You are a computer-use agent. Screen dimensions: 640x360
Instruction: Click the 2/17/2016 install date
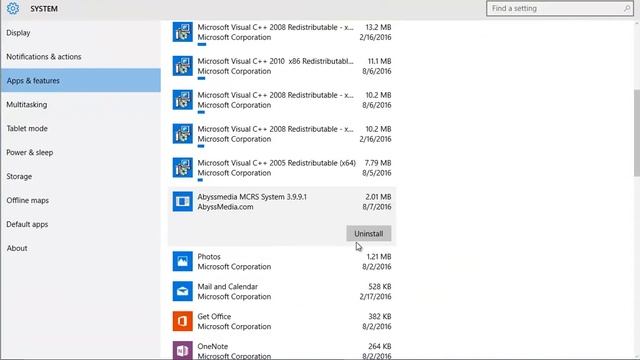[x=376, y=297]
